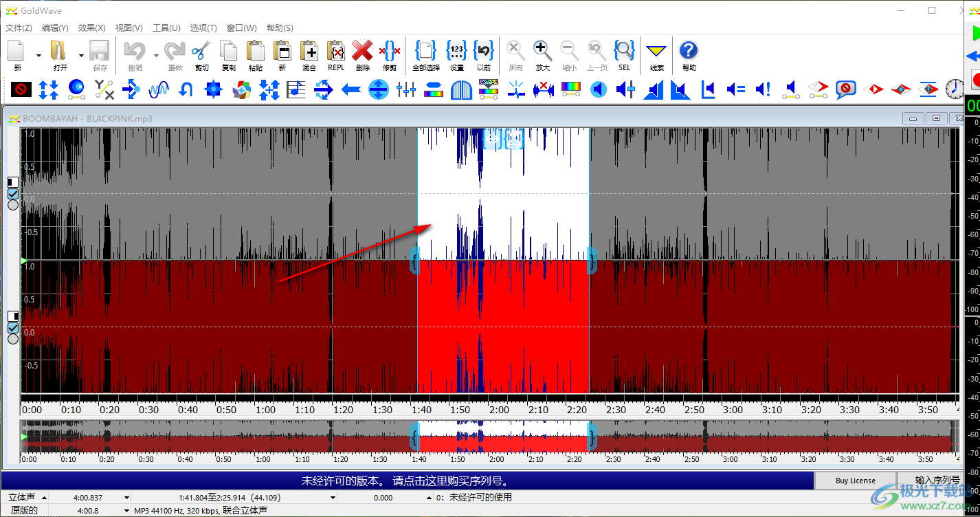Open the 4:00.8 status dropdown arrow
Image resolution: width=980 pixels, height=517 pixels.
pos(126,511)
